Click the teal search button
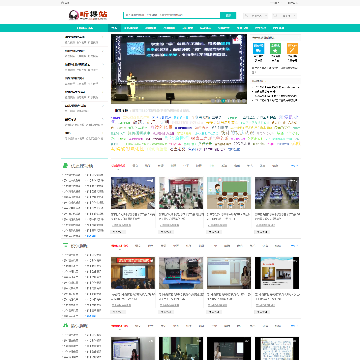This screenshot has width=360, height=360. pyautogui.click(x=228, y=15)
